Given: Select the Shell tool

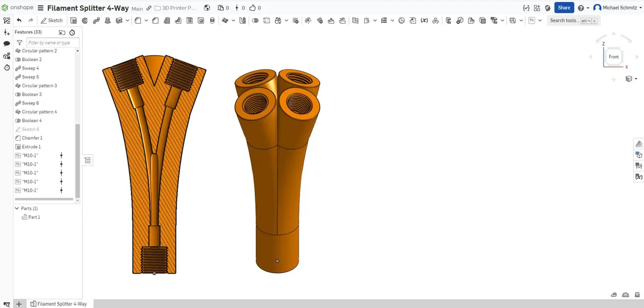Looking at the screenshot, I should pyautogui.click(x=188, y=20).
